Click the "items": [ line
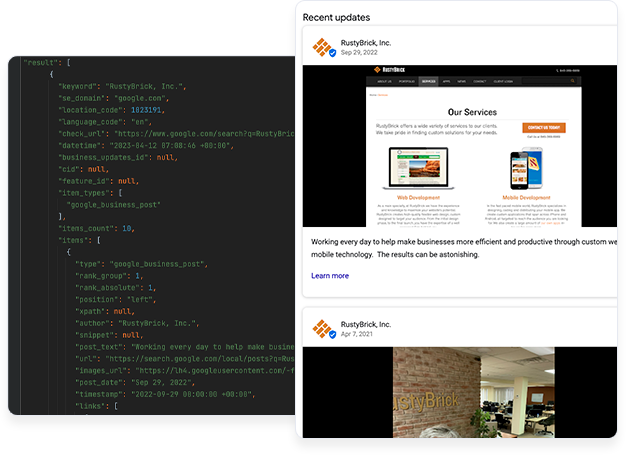Image resolution: width=626 pixels, height=455 pixels. pyautogui.click(x=79, y=240)
